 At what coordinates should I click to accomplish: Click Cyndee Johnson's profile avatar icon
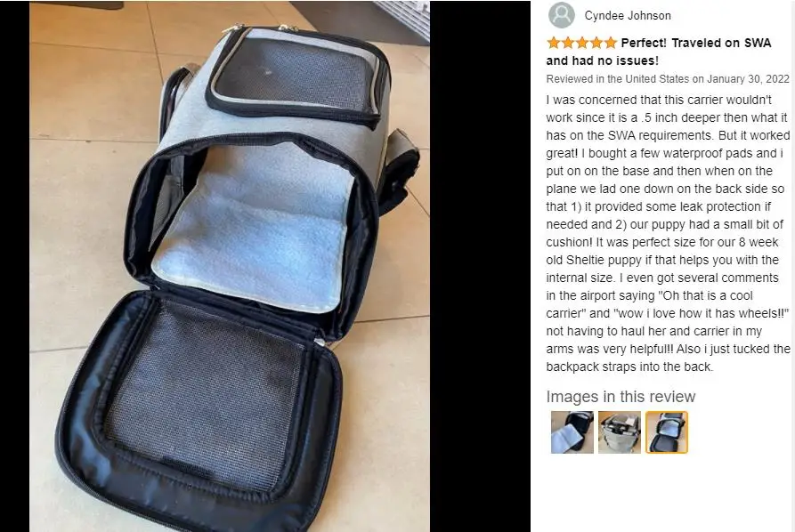561,15
